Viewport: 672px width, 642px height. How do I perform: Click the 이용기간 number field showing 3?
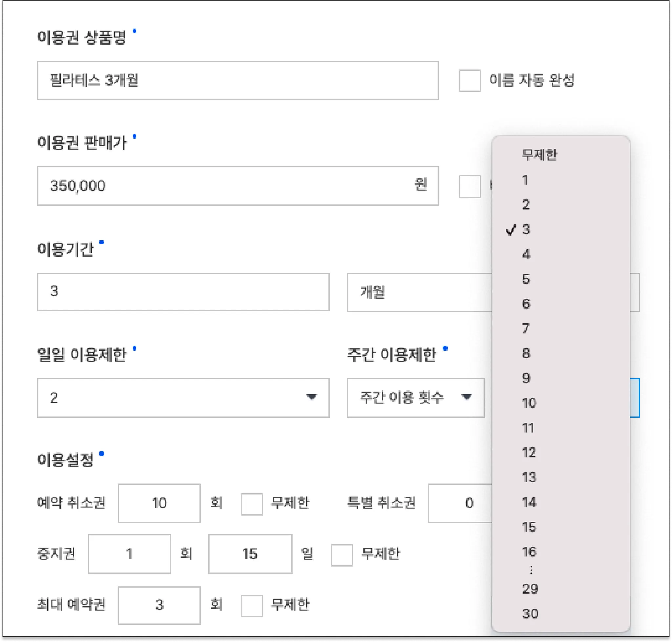coord(183,292)
